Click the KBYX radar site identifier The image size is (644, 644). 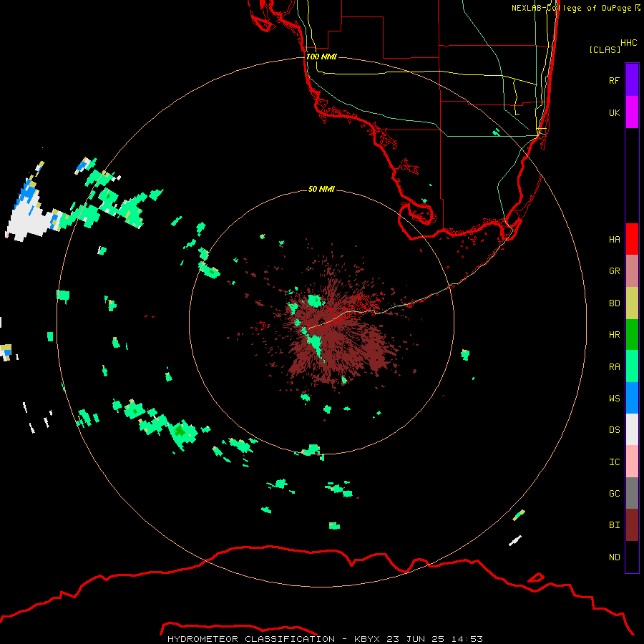click(367, 639)
